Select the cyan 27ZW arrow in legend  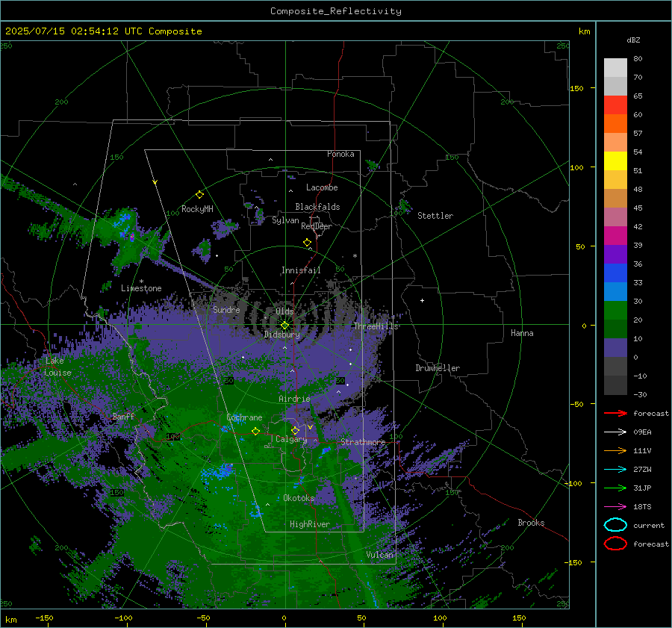tap(615, 470)
